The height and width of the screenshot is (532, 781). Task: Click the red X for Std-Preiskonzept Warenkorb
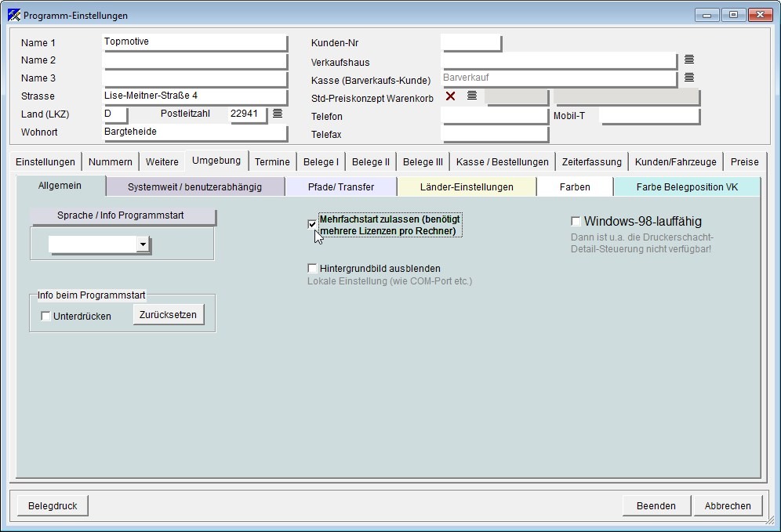click(450, 96)
